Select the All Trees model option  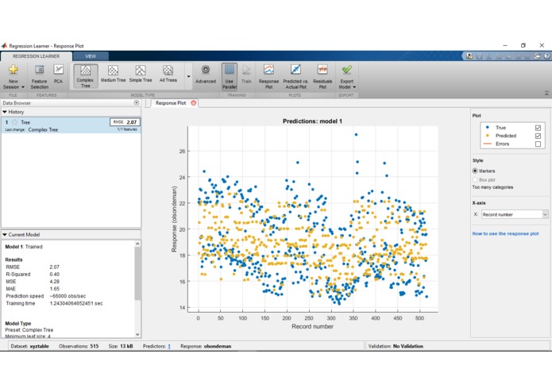(168, 74)
